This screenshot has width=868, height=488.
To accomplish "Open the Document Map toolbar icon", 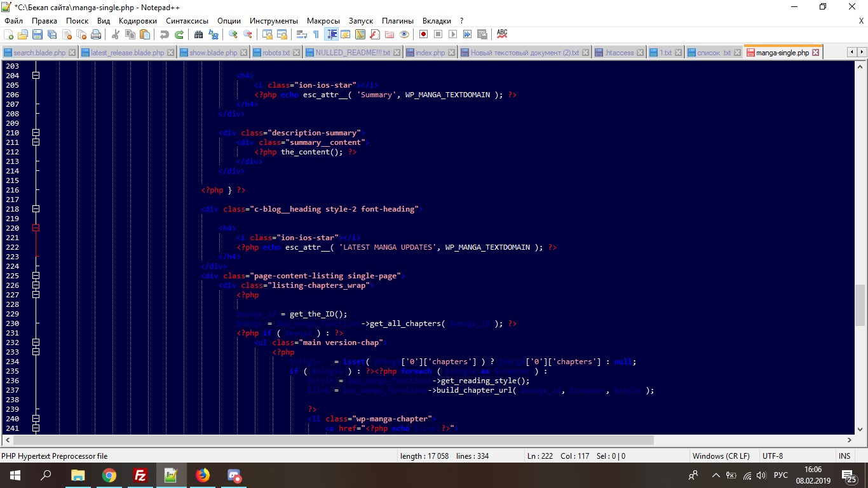I will tap(360, 34).
